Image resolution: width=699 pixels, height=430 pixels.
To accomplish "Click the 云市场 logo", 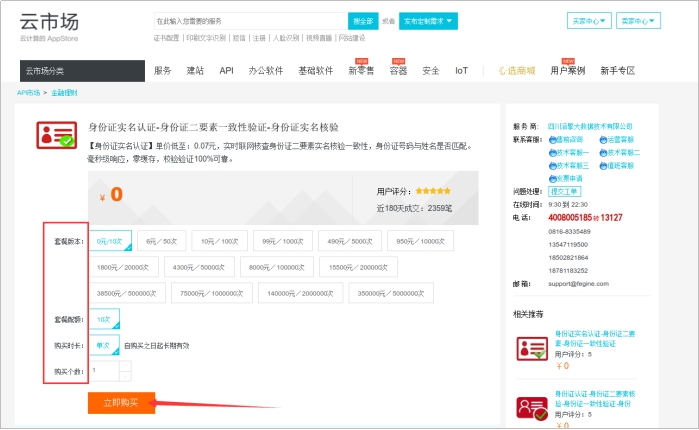I will pos(49,21).
